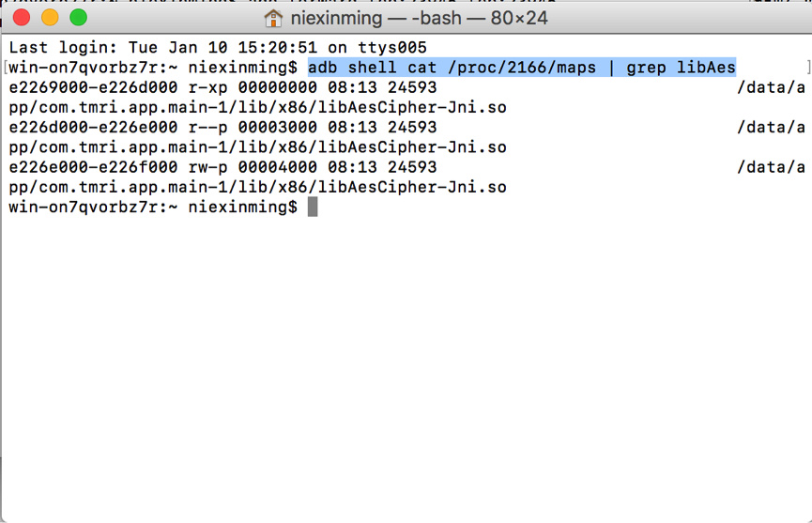Click the terminal cursor block
Viewport: 812px width, 523px height.
(313, 207)
